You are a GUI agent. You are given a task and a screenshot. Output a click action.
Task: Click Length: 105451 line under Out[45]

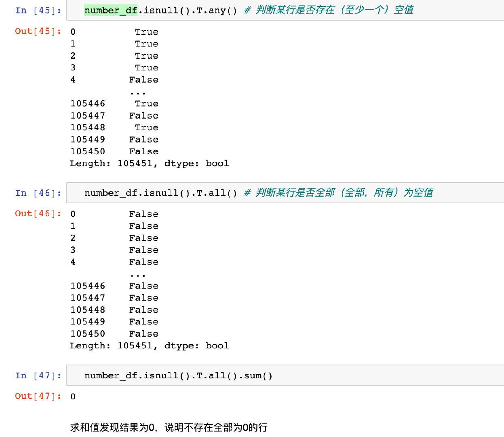click(150, 163)
